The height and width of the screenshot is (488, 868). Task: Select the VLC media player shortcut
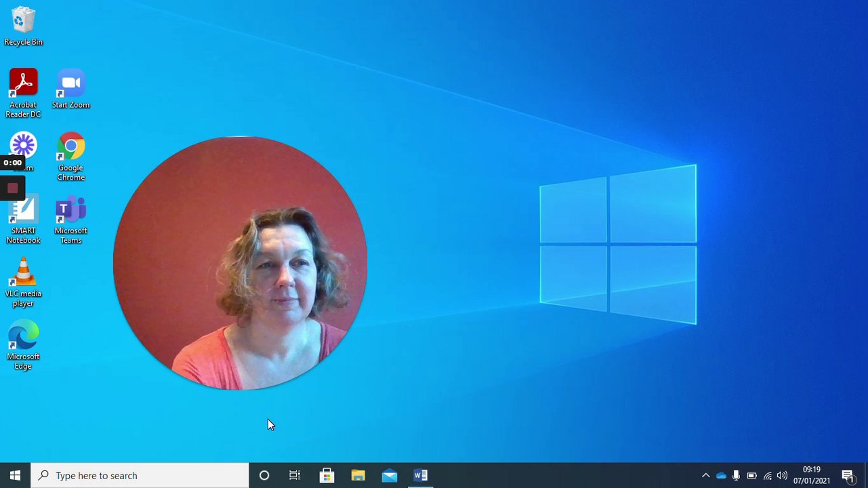(23, 283)
